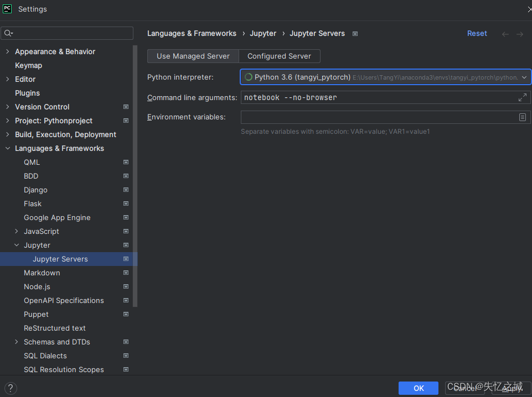Select Google App Engine settings entry
Image resolution: width=532 pixels, height=397 pixels.
pyautogui.click(x=57, y=217)
